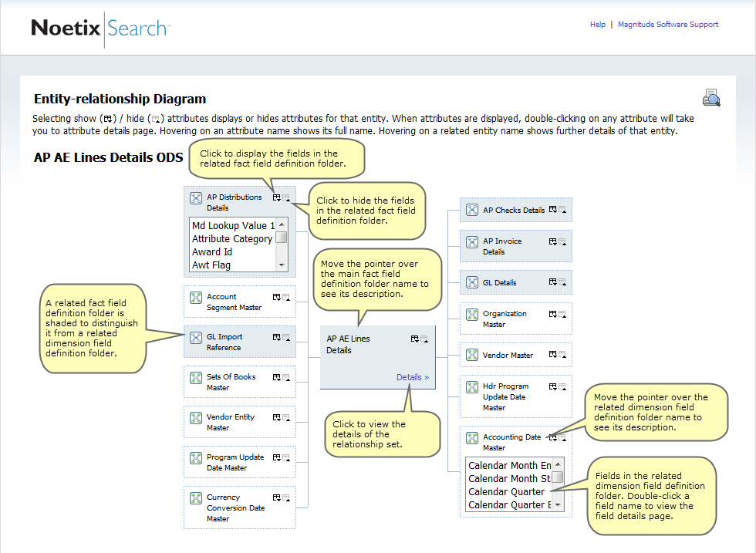This screenshot has width=756, height=553.
Task: Select 'Calendar Month En' field
Action: [510, 465]
